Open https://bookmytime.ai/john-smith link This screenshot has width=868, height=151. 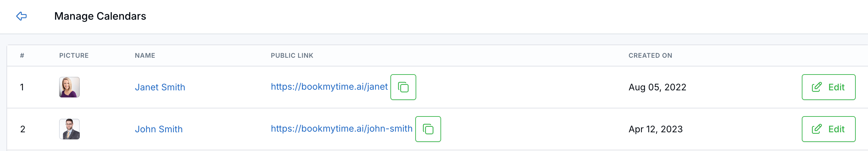(342, 128)
